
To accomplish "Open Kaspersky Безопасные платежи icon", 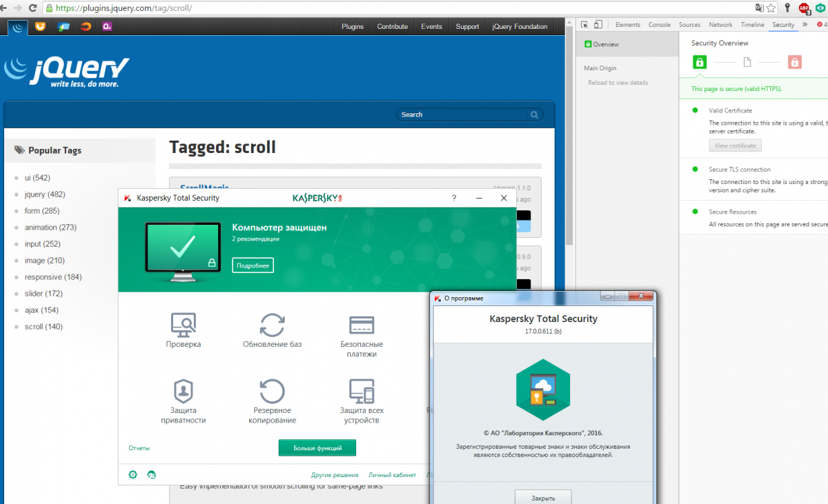I will pyautogui.click(x=362, y=325).
